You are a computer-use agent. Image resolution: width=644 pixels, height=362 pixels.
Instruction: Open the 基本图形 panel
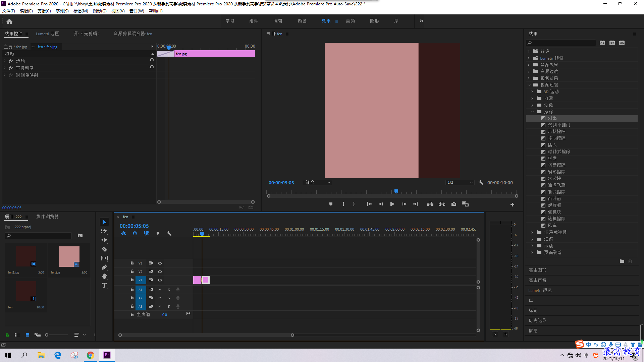tap(537, 270)
